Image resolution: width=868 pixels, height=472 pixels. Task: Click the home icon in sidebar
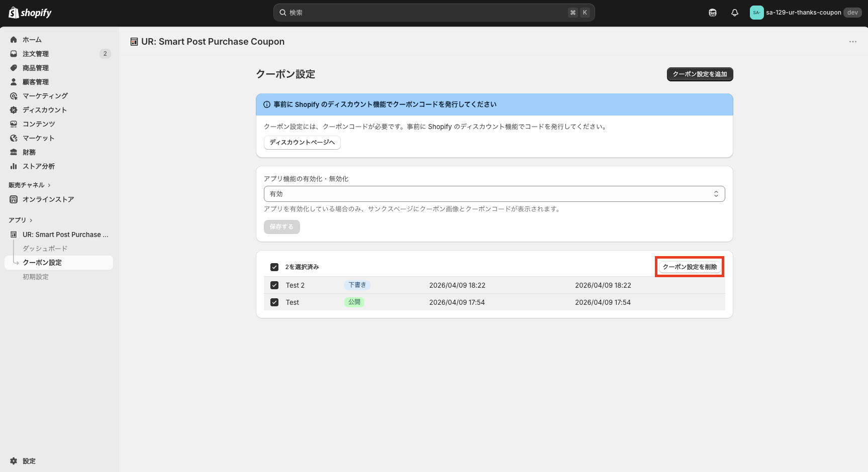[x=14, y=40]
